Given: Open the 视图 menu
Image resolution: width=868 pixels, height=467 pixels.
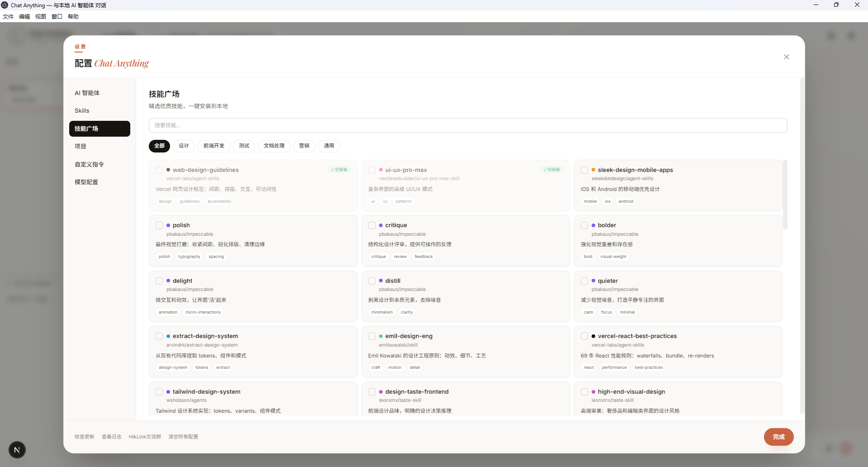Looking at the screenshot, I should pyautogui.click(x=41, y=17).
